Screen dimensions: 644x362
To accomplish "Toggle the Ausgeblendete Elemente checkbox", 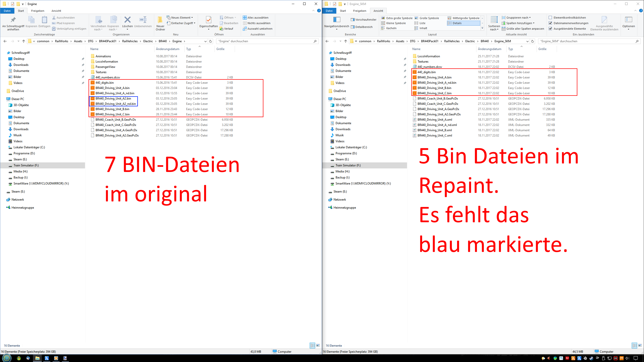I will [550, 29].
